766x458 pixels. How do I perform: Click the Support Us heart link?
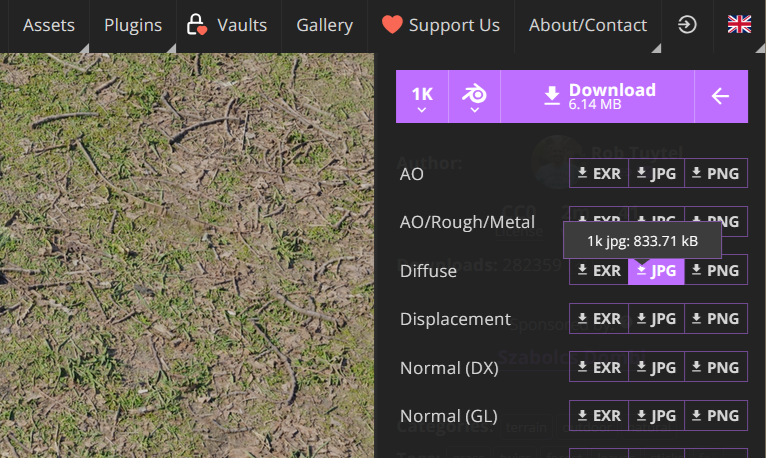coord(440,25)
